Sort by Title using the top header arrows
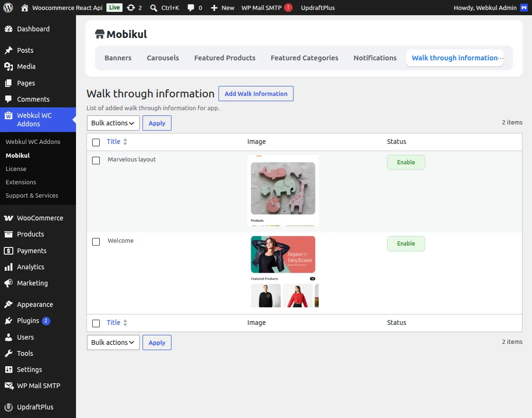Viewport: 532px width, 418px height. [x=125, y=142]
